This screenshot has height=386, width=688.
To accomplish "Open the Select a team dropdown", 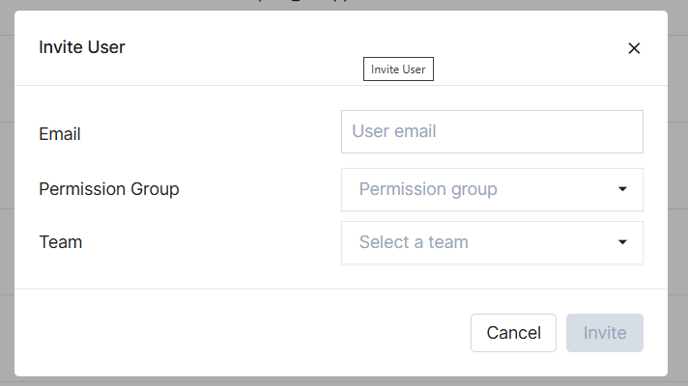I will (x=492, y=243).
